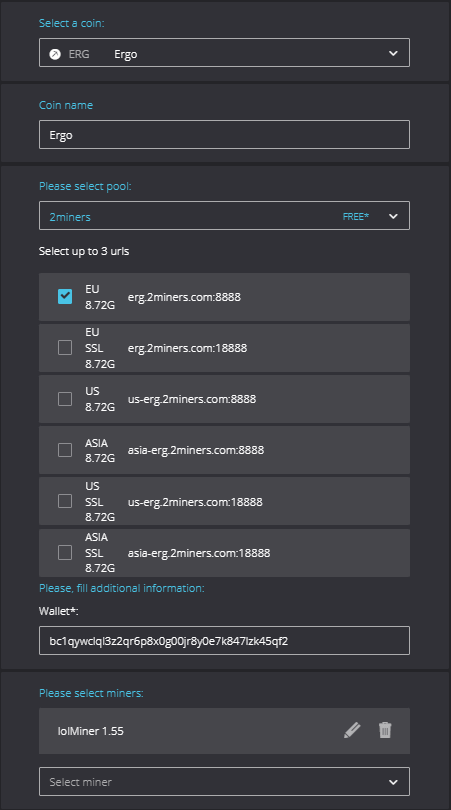Click the 'Please select miners:' heading
451x810 pixels.
point(91,693)
